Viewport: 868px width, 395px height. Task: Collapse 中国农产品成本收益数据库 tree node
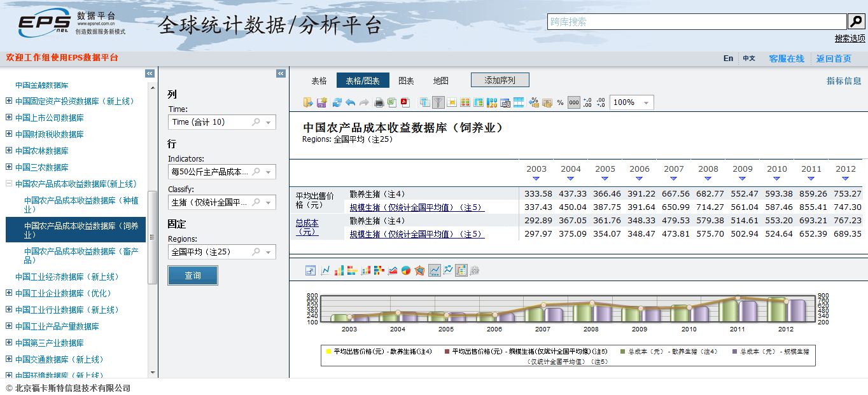pos(8,184)
